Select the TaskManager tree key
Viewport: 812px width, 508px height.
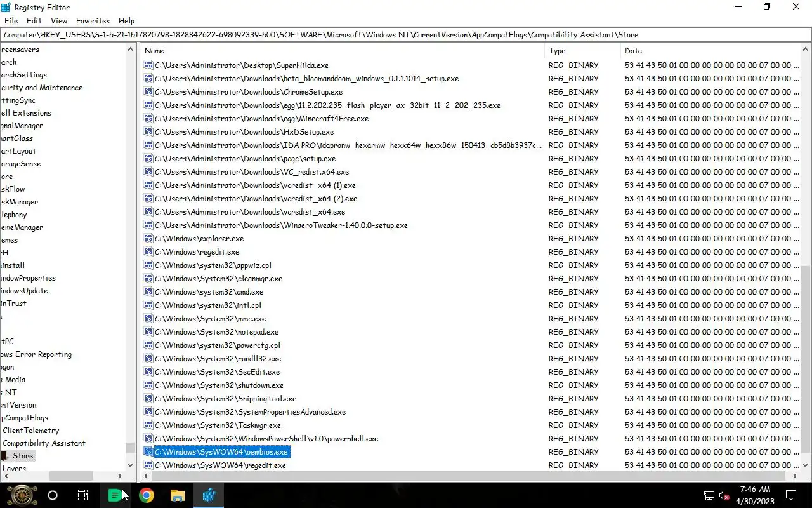click(x=19, y=202)
